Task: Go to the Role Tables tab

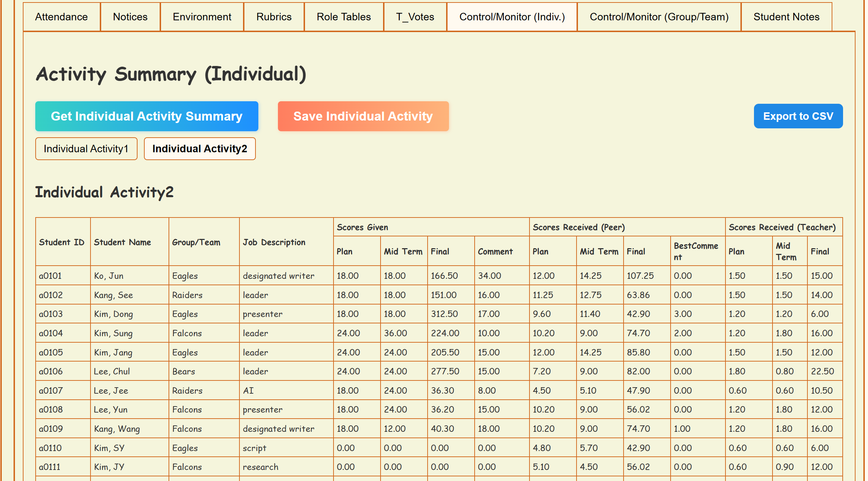Action: (343, 17)
